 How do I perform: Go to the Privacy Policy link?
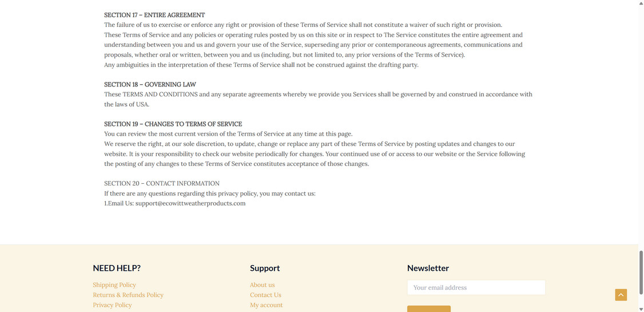pyautogui.click(x=112, y=305)
